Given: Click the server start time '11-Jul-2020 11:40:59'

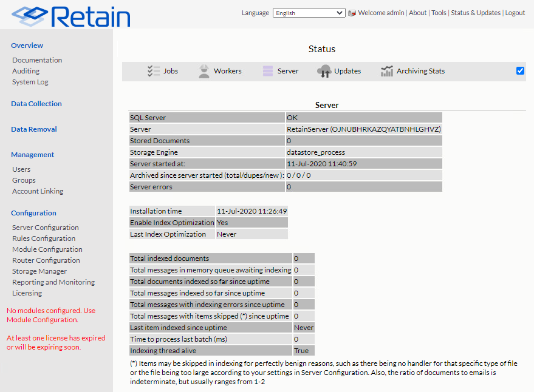Looking at the screenshot, I should pos(321,164).
